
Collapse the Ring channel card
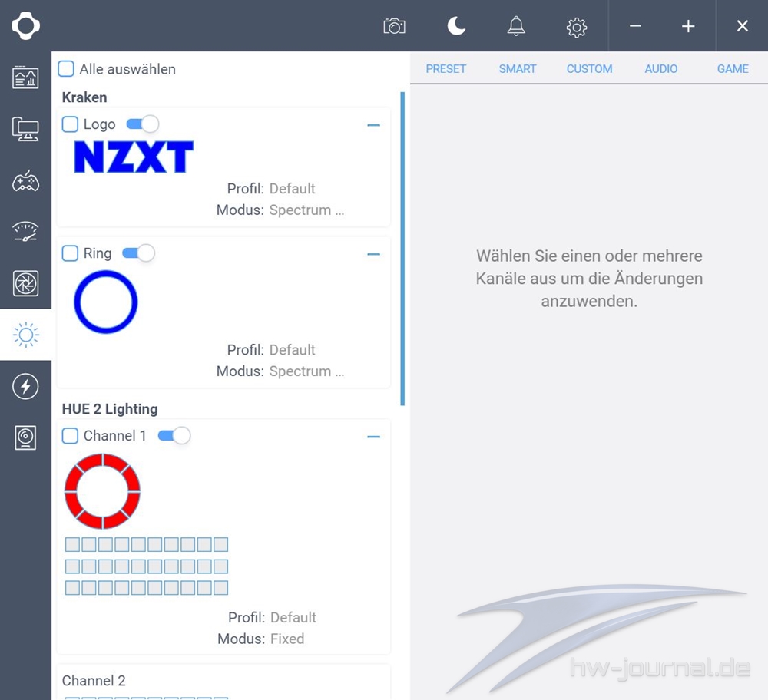pyautogui.click(x=374, y=254)
